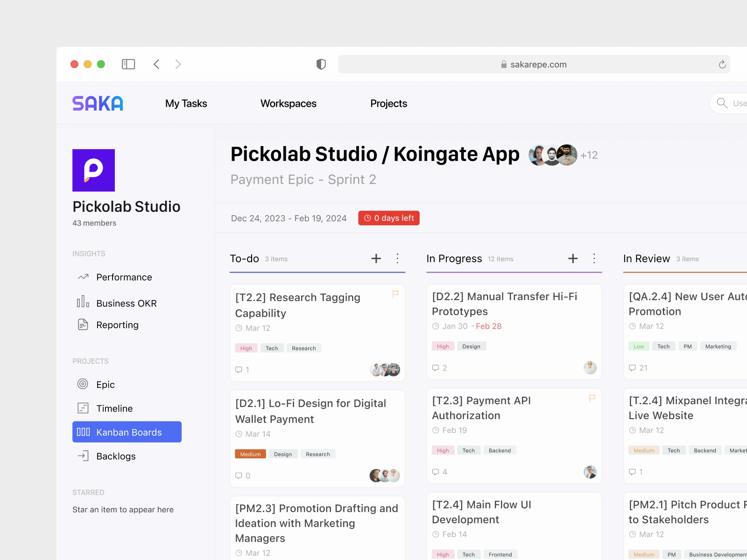Click the browser back arrow
This screenshot has height=560, width=747.
pos(157,64)
